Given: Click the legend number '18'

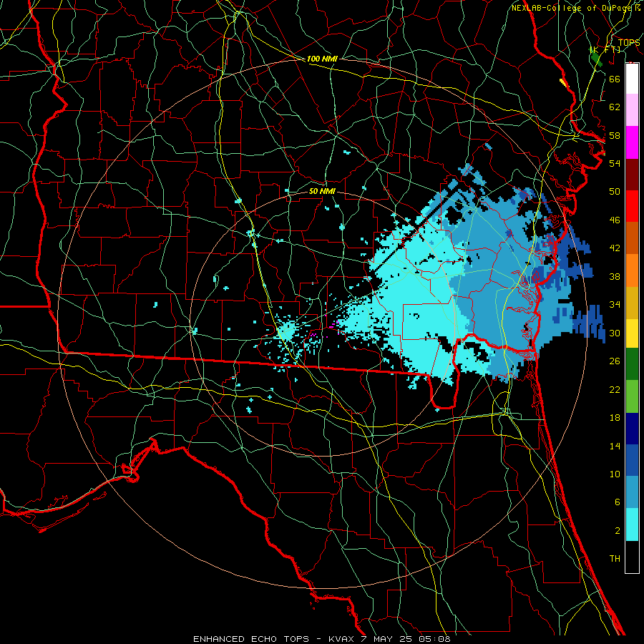Looking at the screenshot, I should pyautogui.click(x=615, y=418).
